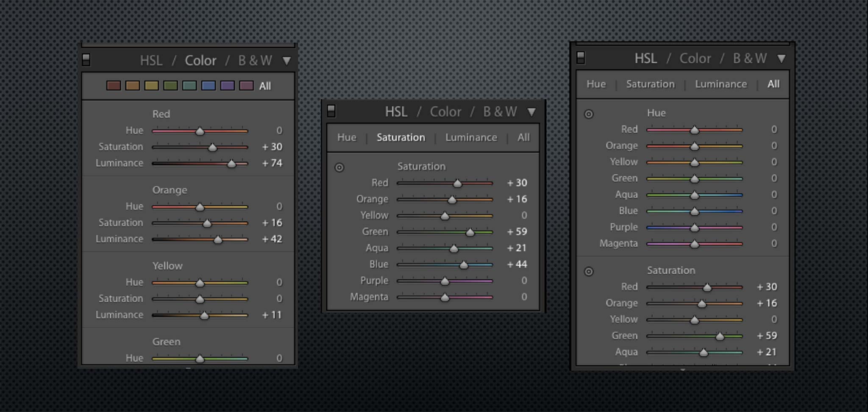Select the aqua color swatch
Screen dimensions: 868x412
(189, 86)
